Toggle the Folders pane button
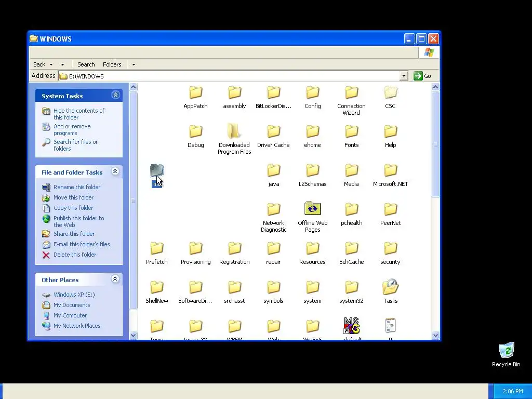Image resolution: width=532 pixels, height=399 pixels. [x=112, y=64]
